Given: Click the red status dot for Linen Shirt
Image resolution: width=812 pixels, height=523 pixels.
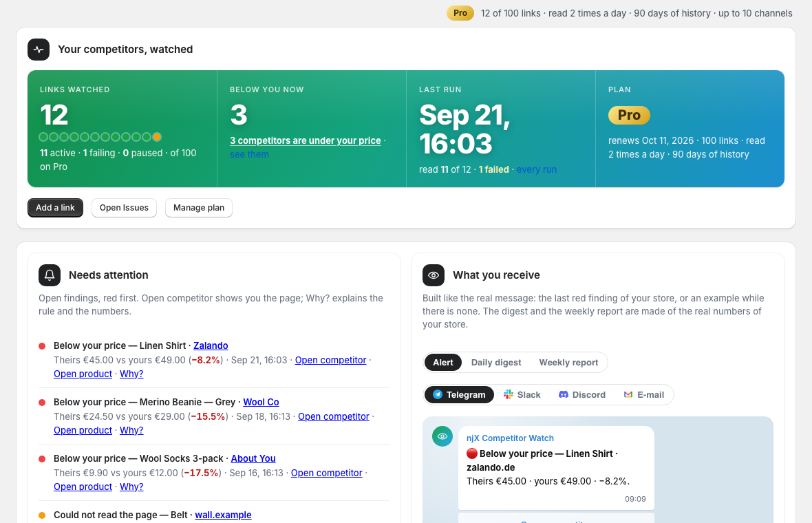Looking at the screenshot, I should [42, 346].
